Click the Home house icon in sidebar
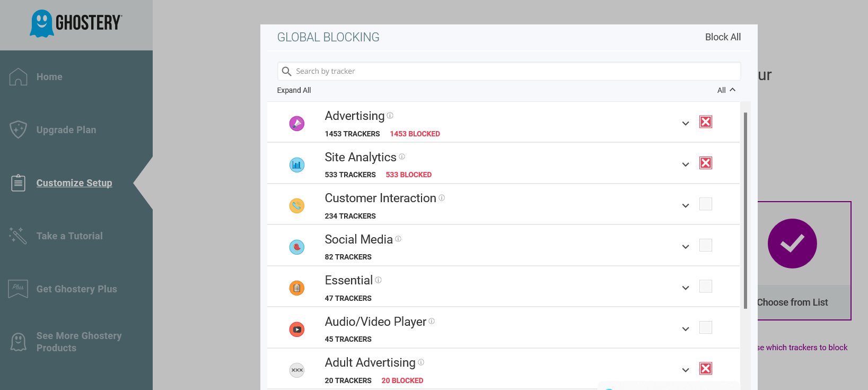This screenshot has height=390, width=868. coord(18,77)
